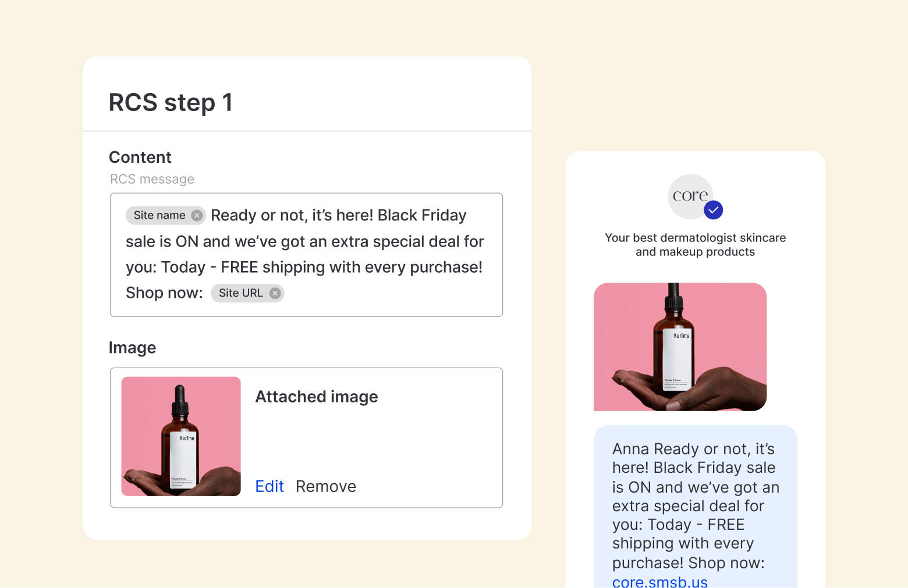Remove the Site name tag via its x icon

197,216
